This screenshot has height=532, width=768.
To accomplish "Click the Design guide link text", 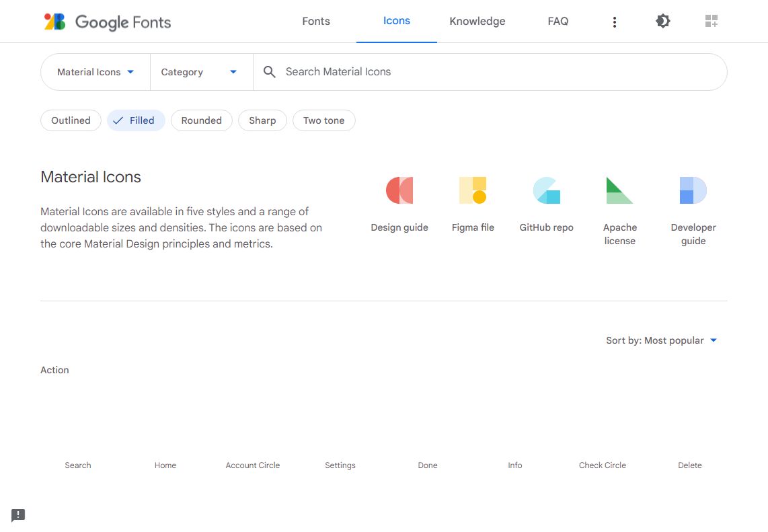I will point(399,228).
